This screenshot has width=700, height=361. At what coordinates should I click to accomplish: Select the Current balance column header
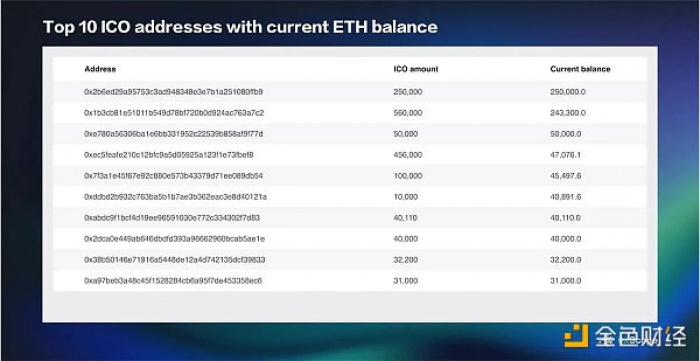[580, 69]
